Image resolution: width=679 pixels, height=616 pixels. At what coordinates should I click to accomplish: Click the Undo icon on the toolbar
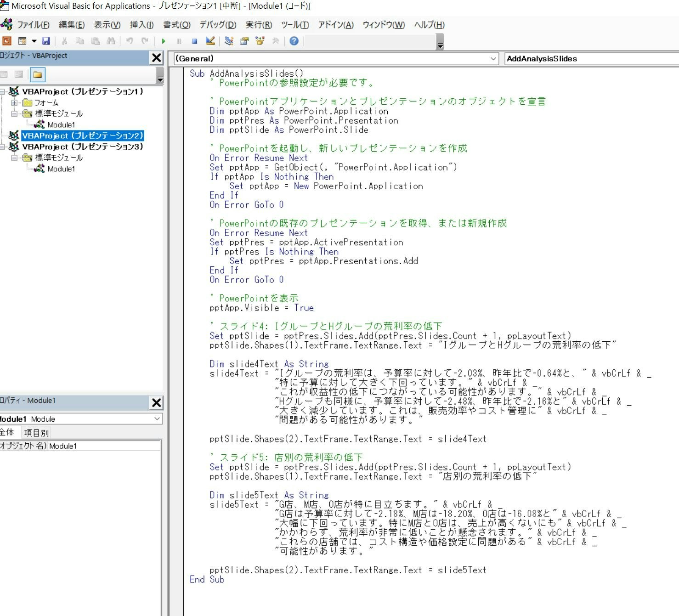pos(129,41)
